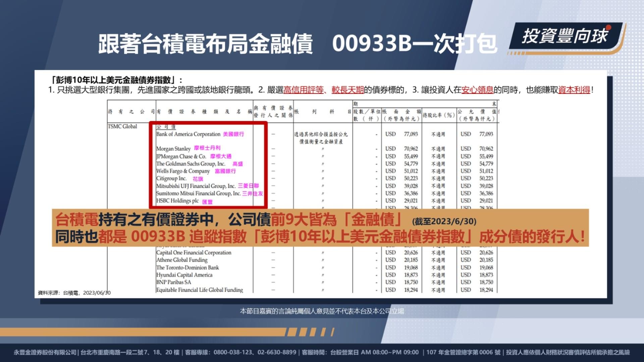Viewport: 644px width, 362px height.
Task: Select the Morgan Stanley row name
Action: pyautogui.click(x=173, y=148)
